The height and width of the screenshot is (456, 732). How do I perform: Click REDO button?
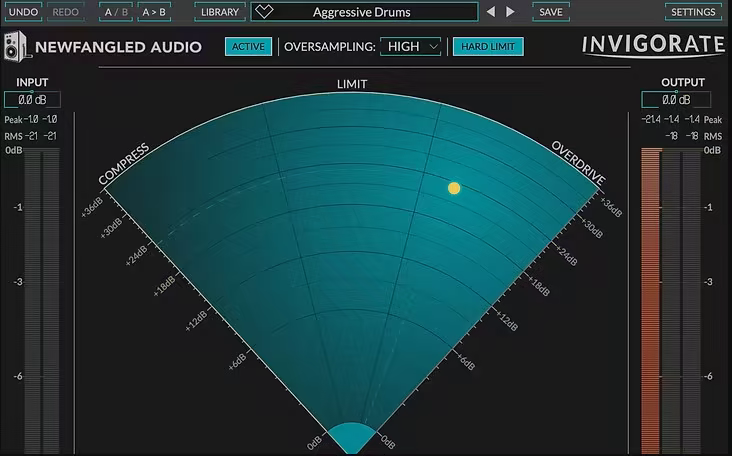tap(65, 12)
